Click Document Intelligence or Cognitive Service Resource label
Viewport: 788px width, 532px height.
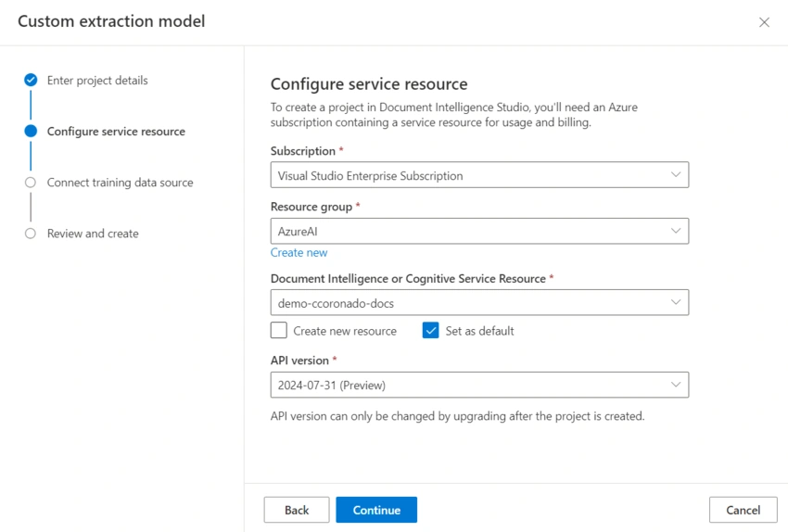408,279
